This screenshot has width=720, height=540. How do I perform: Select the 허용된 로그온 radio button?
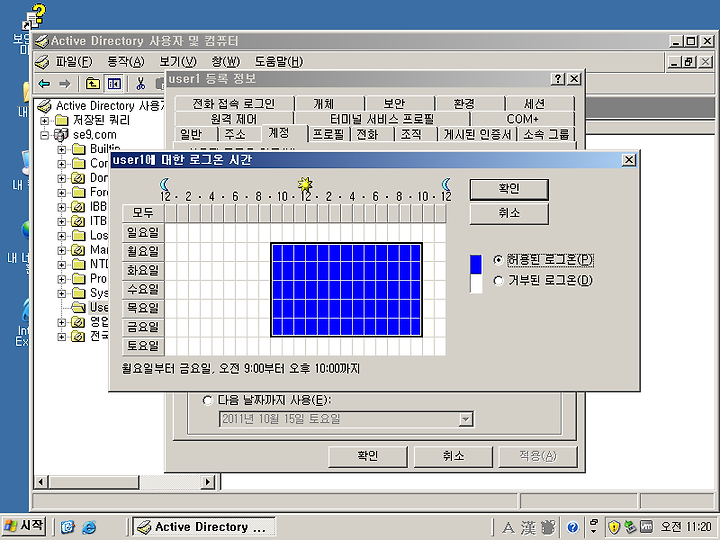tap(498, 260)
